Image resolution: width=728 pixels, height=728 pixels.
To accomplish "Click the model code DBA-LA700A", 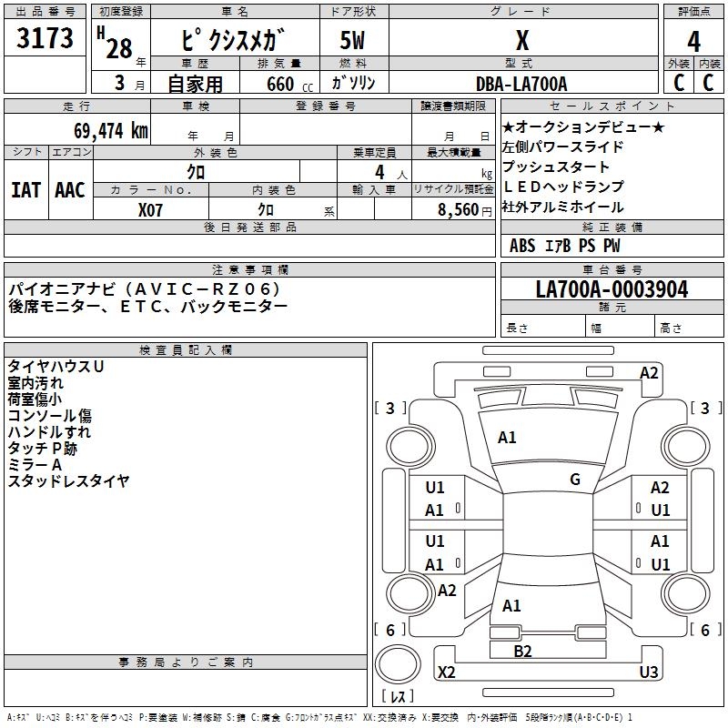I will click(x=521, y=84).
